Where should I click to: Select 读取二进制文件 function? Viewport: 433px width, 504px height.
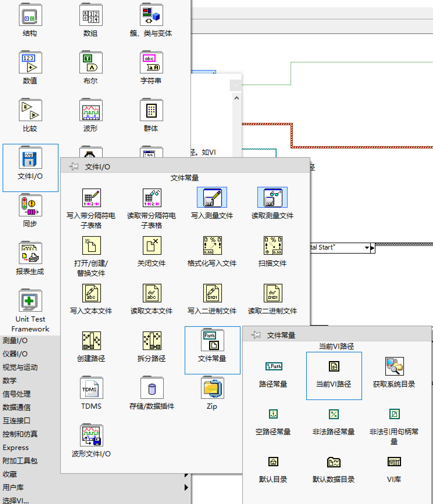pyautogui.click(x=273, y=293)
